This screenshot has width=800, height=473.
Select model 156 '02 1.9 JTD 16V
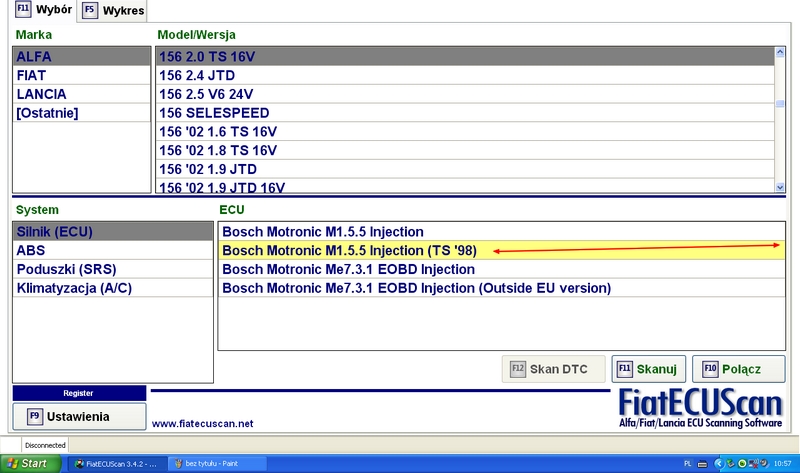(465, 186)
